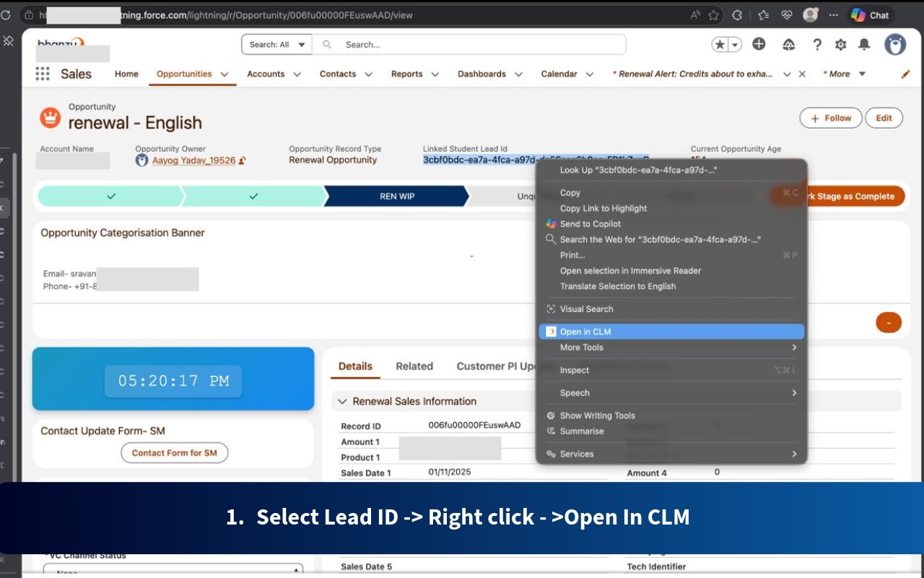This screenshot has width=924, height=578.
Task: Click the first completed stage checkmark
Action: pos(110,196)
